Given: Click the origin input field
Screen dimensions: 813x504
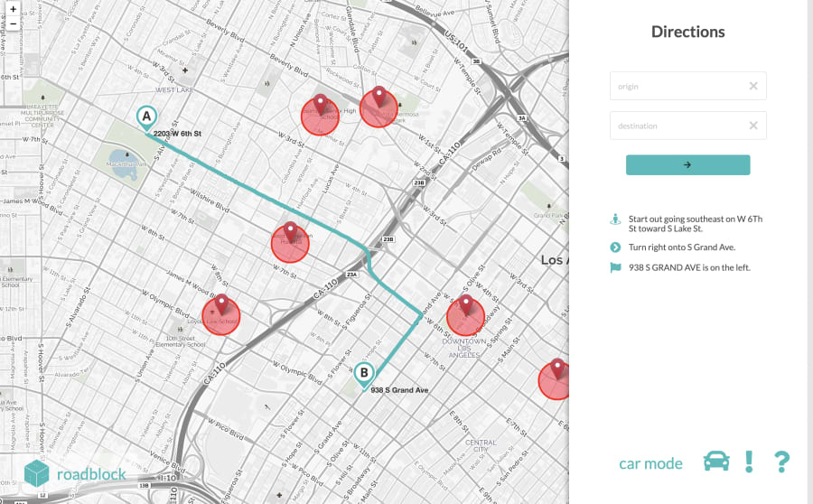Looking at the screenshot, I should coord(688,86).
